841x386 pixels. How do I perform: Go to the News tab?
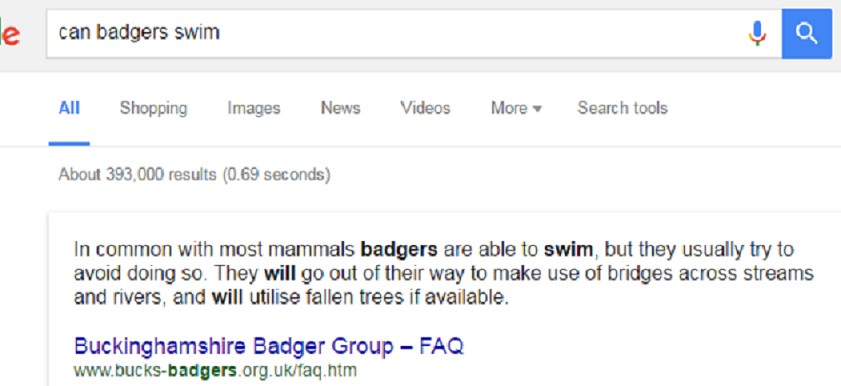click(x=341, y=108)
